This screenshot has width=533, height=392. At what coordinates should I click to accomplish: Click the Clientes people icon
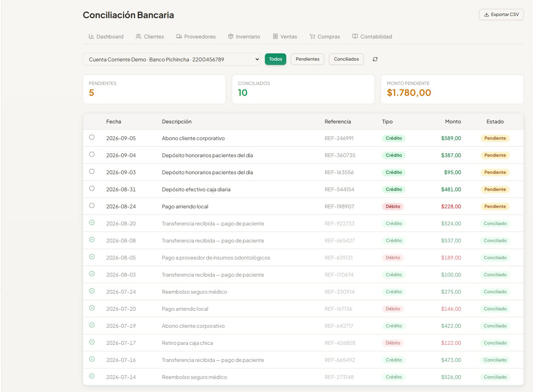point(139,36)
